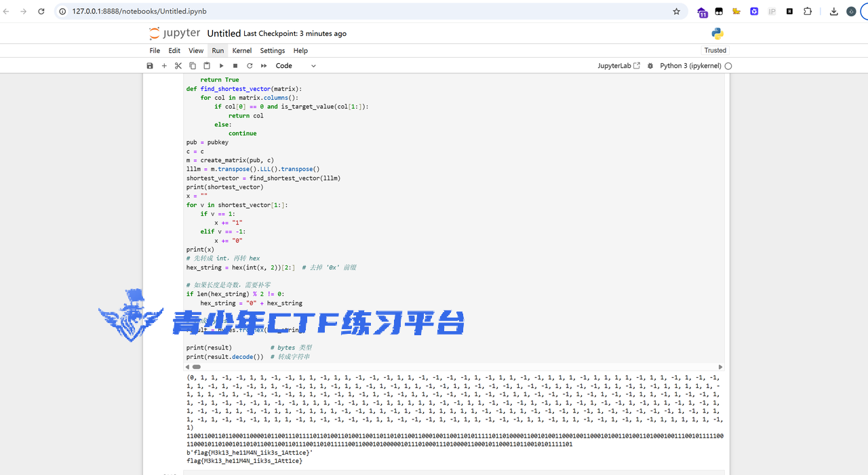Restart the kernel with the circular arrow icon
This screenshot has width=868, height=475.
click(250, 66)
